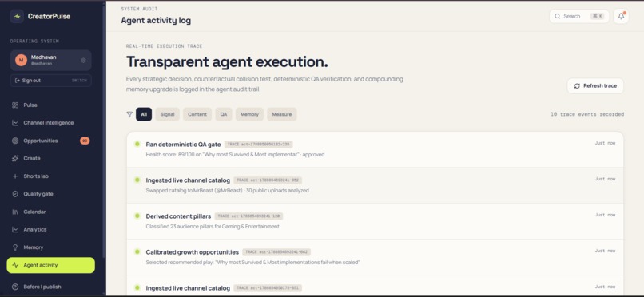The image size is (644, 297).
Task: Open Opportunities section
Action: (50, 141)
